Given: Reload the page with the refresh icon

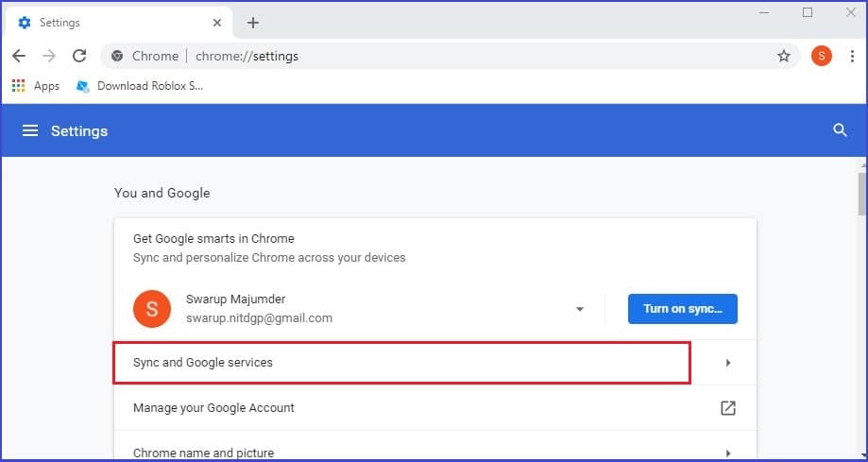Looking at the screenshot, I should 79,56.
